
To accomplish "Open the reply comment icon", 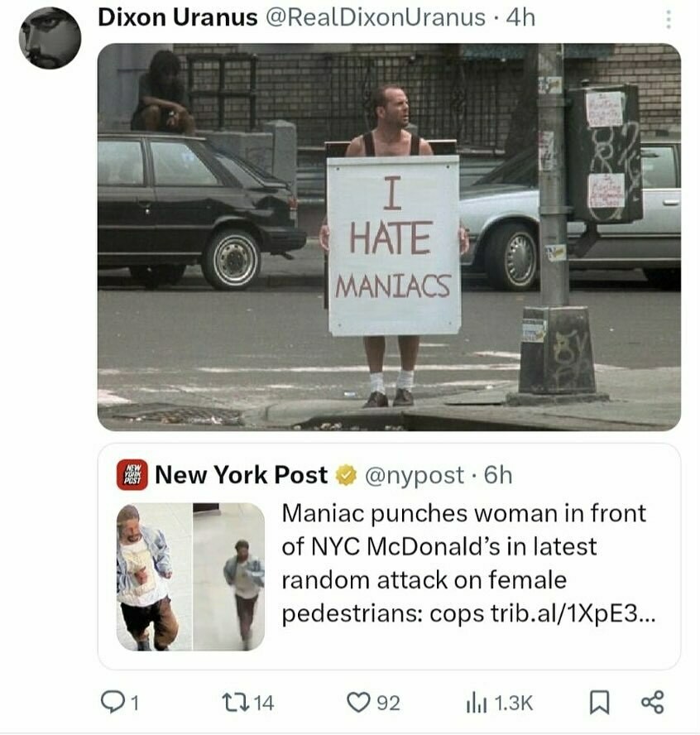I will (x=112, y=703).
